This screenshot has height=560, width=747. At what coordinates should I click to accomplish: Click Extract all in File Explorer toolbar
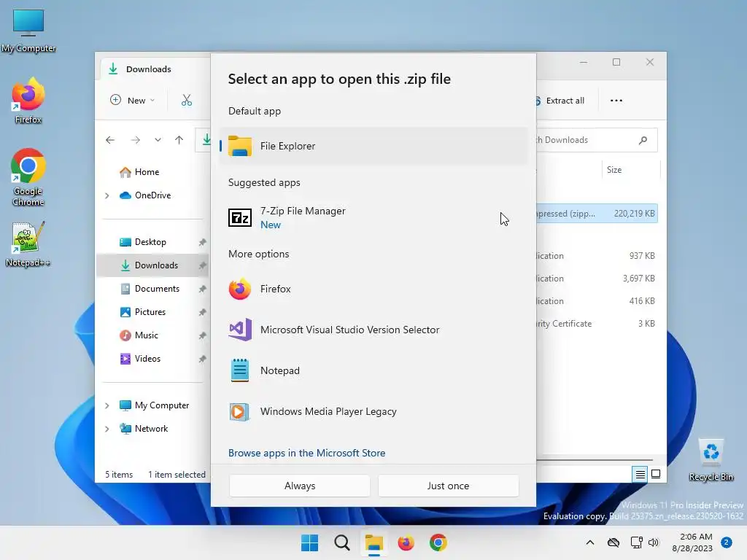[560, 101]
